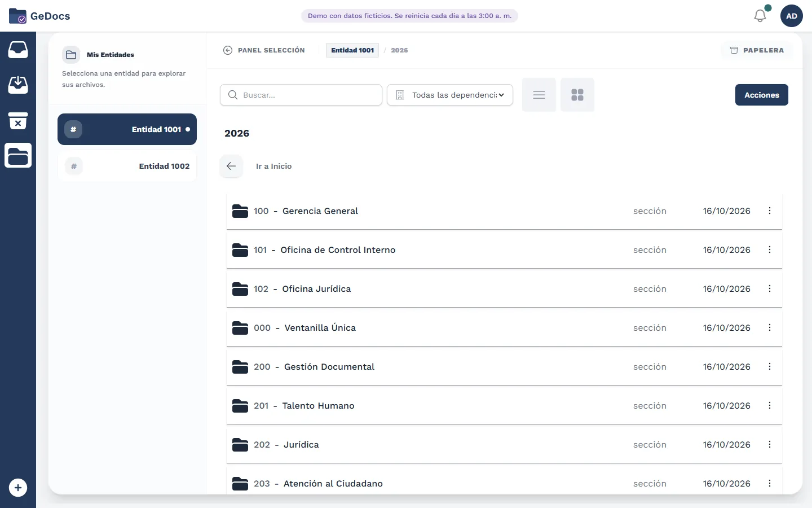The image size is (812, 508).
Task: Open the inbox tray sidebar icon
Action: coord(18,50)
